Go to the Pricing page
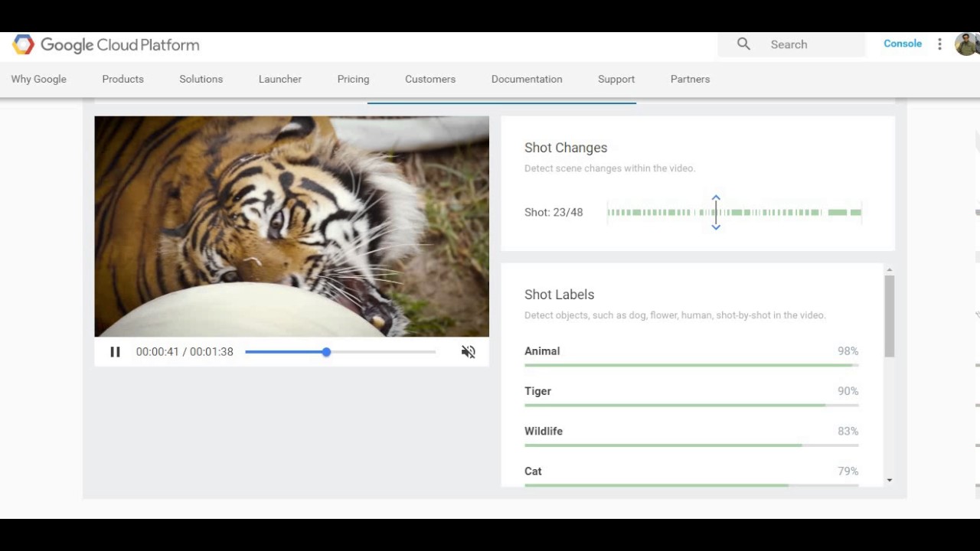Screen dimensions: 980x551 353,79
